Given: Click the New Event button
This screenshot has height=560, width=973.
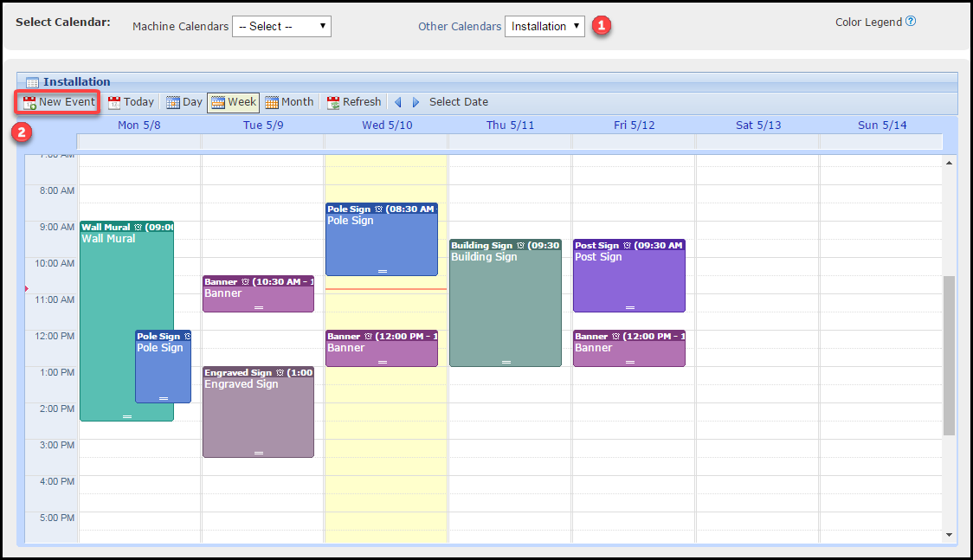Looking at the screenshot, I should point(58,102).
